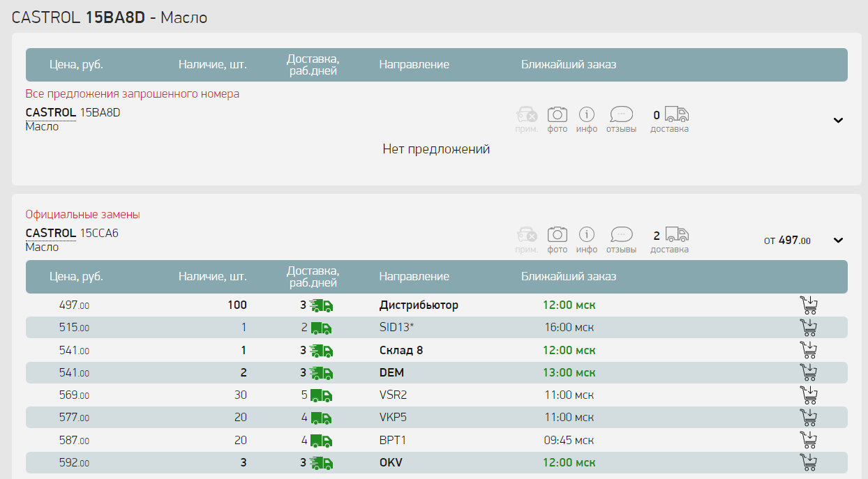Select the BPT1 direction text
The image size is (868, 479).
(x=393, y=440)
